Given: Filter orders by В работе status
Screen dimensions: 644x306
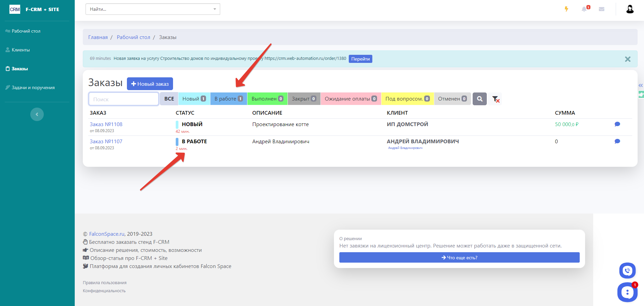Looking at the screenshot, I should tap(229, 99).
